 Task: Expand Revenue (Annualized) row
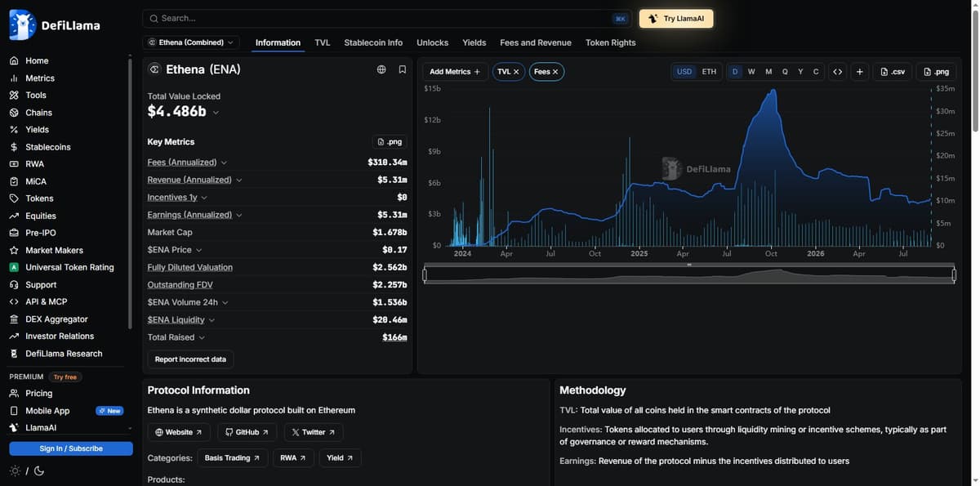click(238, 180)
